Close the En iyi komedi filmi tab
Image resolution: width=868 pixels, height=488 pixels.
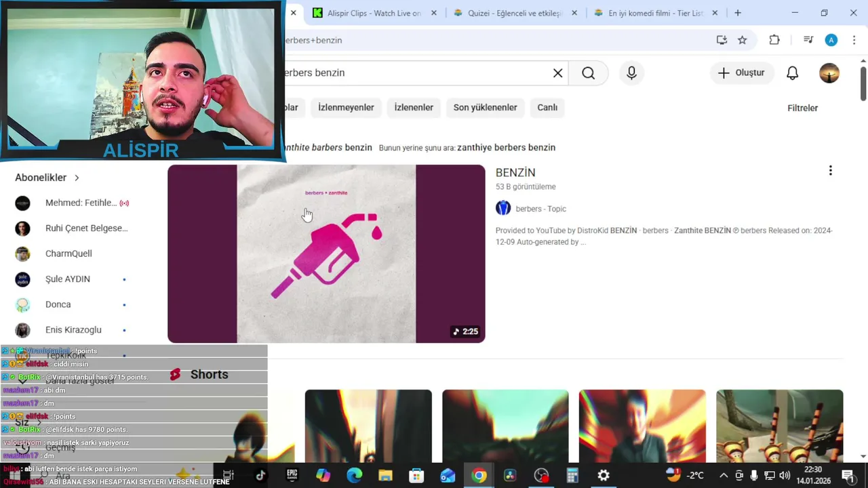tap(715, 13)
